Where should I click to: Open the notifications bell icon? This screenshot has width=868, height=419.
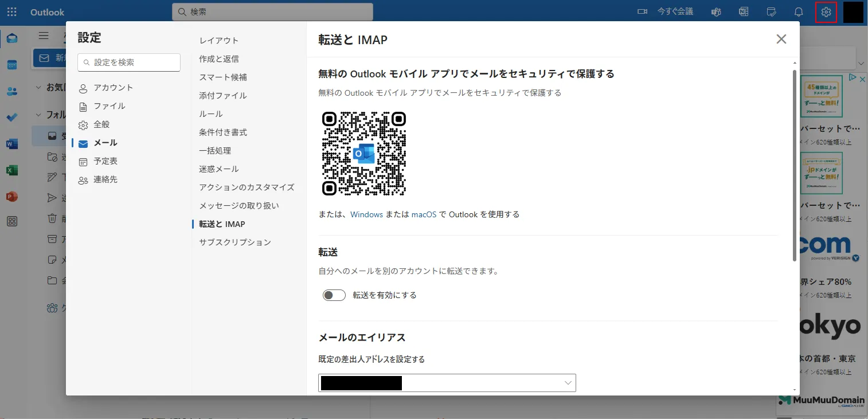point(799,12)
